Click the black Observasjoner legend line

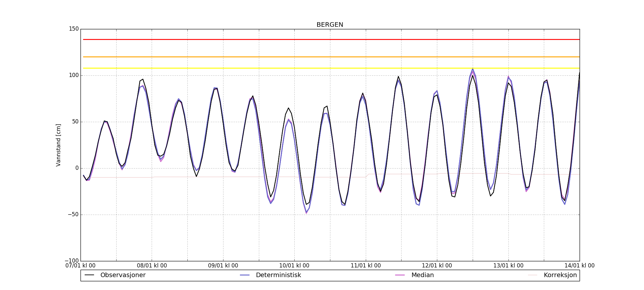pyautogui.click(x=89, y=275)
